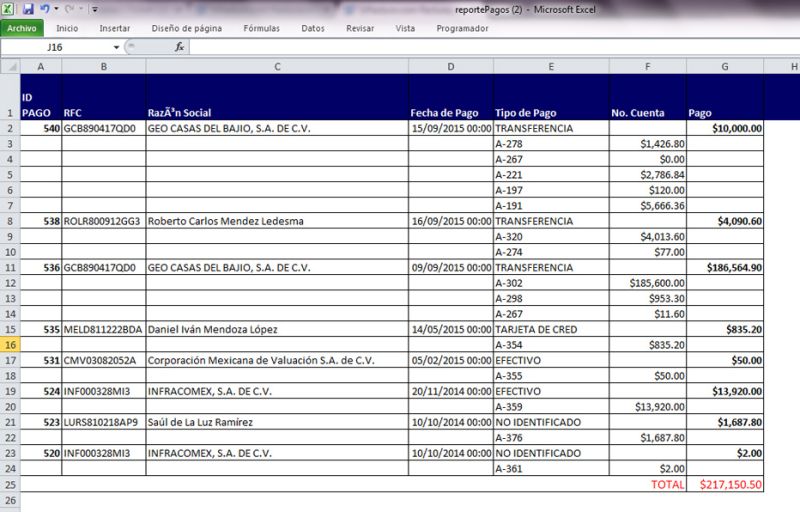Click inside the formula bar input
The image size is (800, 512).
click(490, 47)
